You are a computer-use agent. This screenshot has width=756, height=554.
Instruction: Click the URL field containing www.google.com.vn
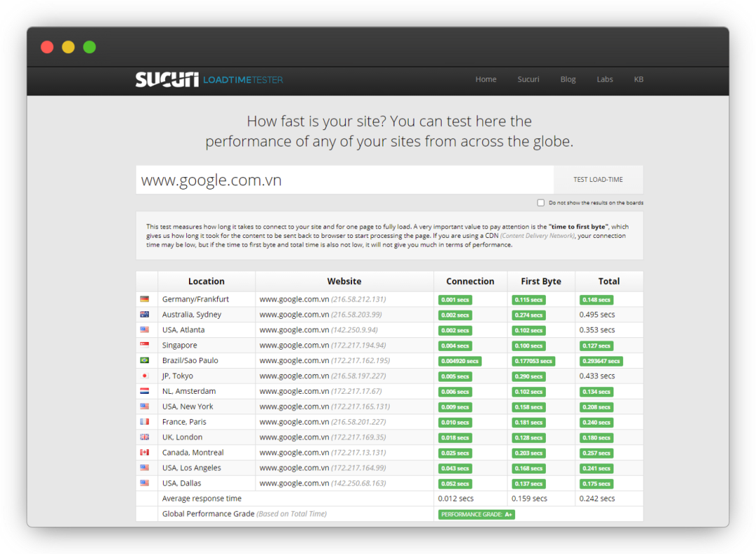344,180
